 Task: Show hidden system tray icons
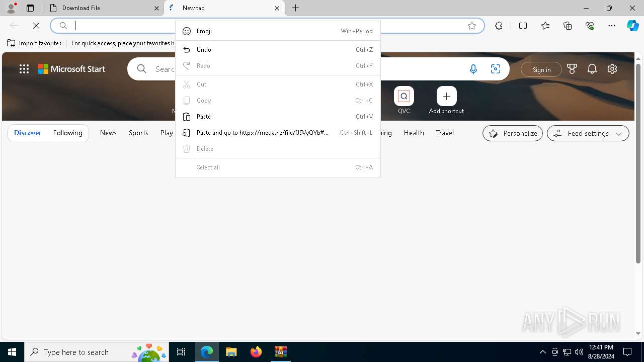542,352
